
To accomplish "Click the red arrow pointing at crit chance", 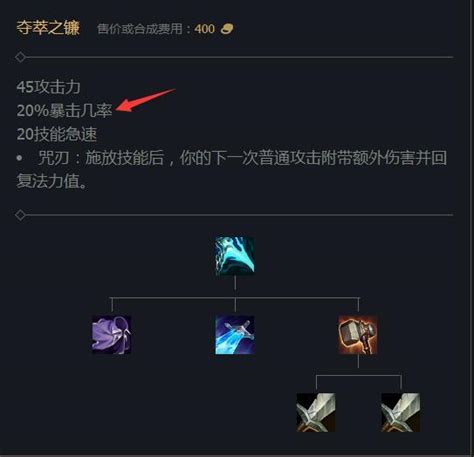I will (x=145, y=100).
